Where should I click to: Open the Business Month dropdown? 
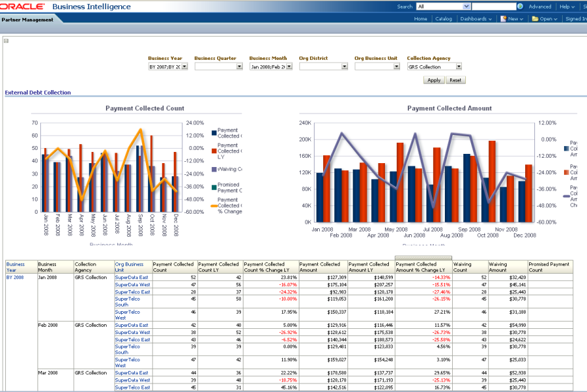(289, 66)
